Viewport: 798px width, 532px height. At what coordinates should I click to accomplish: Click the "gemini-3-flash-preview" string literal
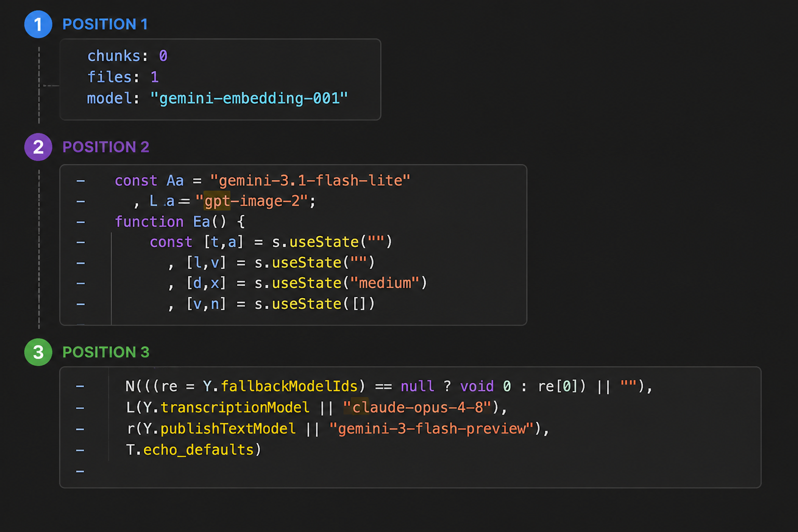click(432, 429)
